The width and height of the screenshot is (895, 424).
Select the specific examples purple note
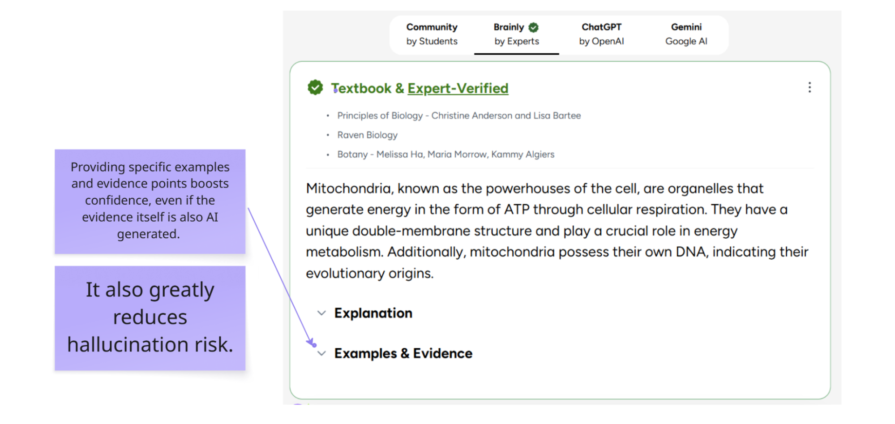(150, 201)
